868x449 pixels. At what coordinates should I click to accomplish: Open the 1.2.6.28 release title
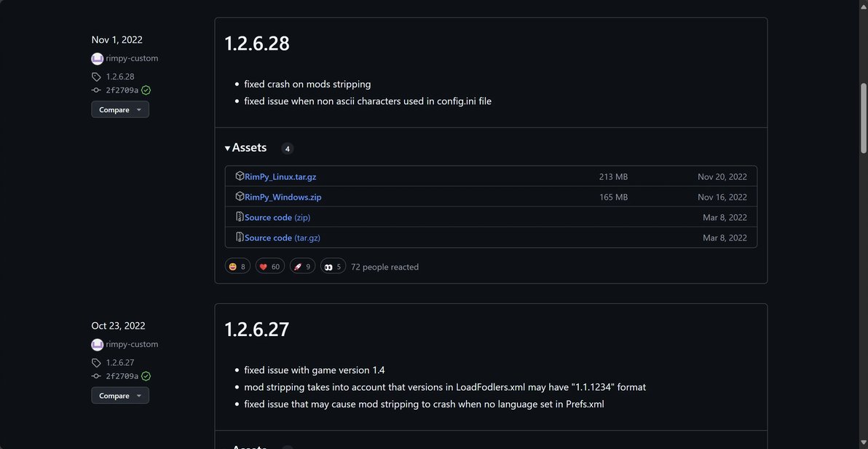(x=257, y=43)
